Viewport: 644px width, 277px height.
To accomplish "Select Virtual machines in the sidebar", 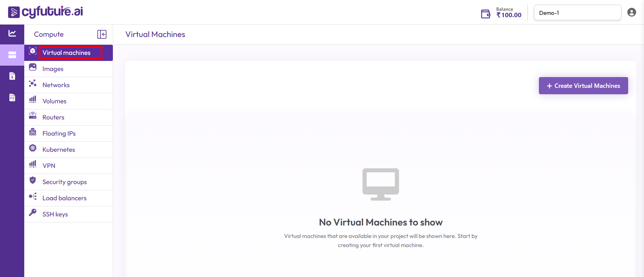I will pos(66,53).
